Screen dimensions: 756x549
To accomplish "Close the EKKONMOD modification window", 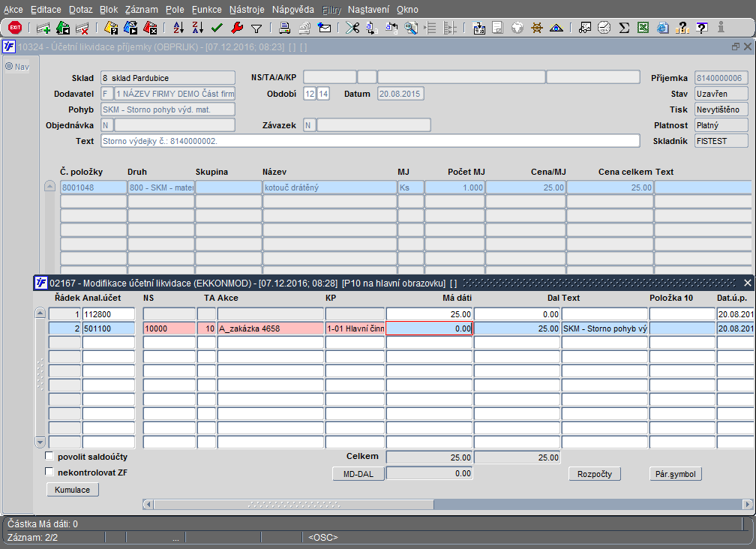I will point(747,283).
